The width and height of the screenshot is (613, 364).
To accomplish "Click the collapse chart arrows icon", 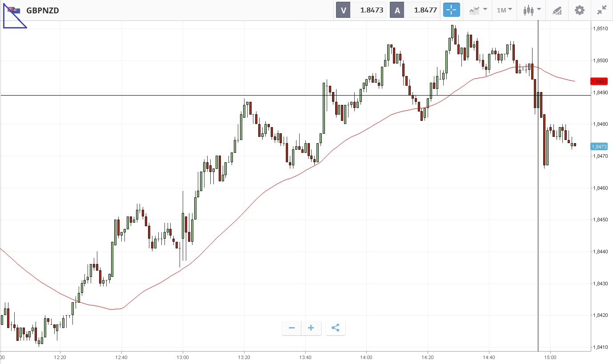I will [602, 10].
